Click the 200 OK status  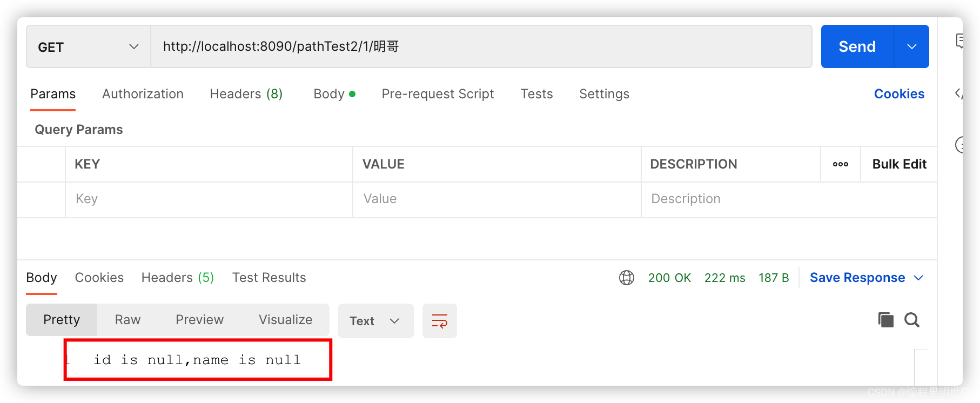[x=669, y=278]
